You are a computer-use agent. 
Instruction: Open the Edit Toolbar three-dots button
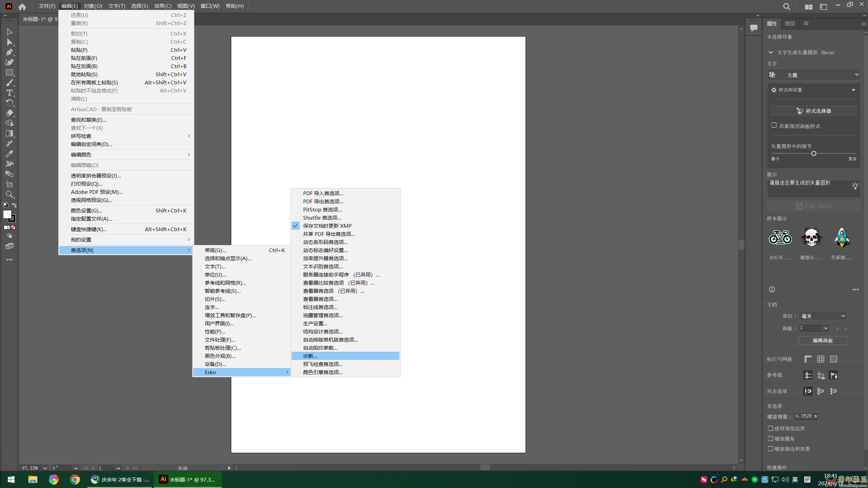[x=9, y=260]
